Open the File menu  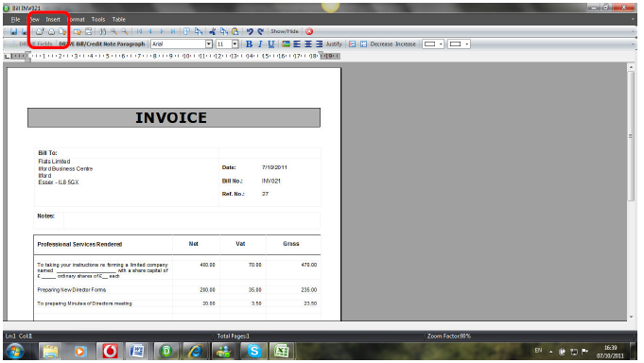tap(16, 19)
